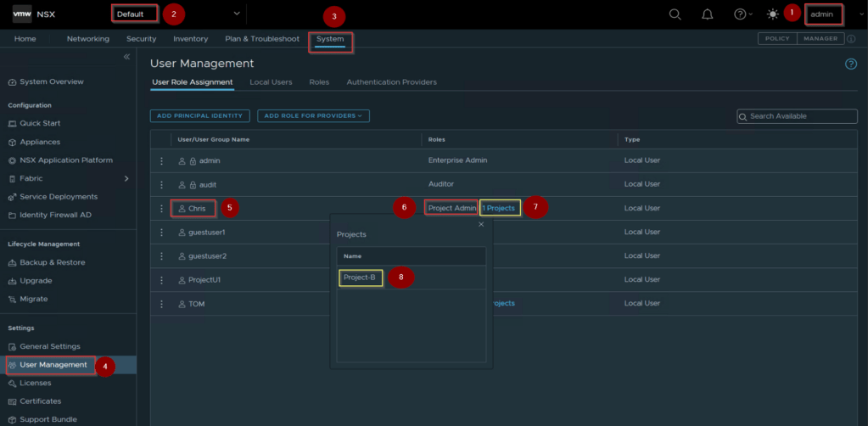Open the help question mark menu
Image resolution: width=868 pixels, height=426 pixels.
[741, 14]
